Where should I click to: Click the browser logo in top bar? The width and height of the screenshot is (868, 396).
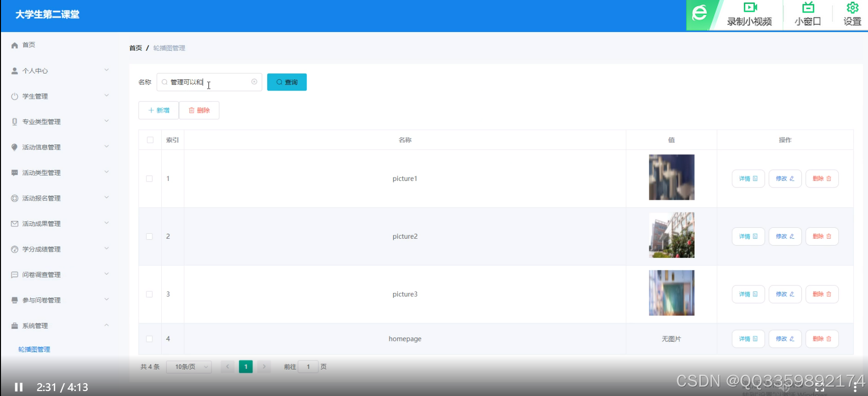tap(699, 13)
